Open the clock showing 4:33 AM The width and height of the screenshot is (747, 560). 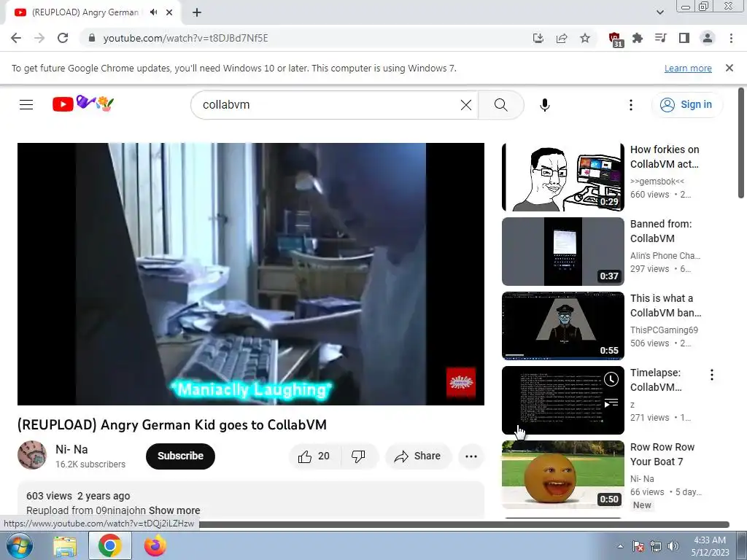710,546
